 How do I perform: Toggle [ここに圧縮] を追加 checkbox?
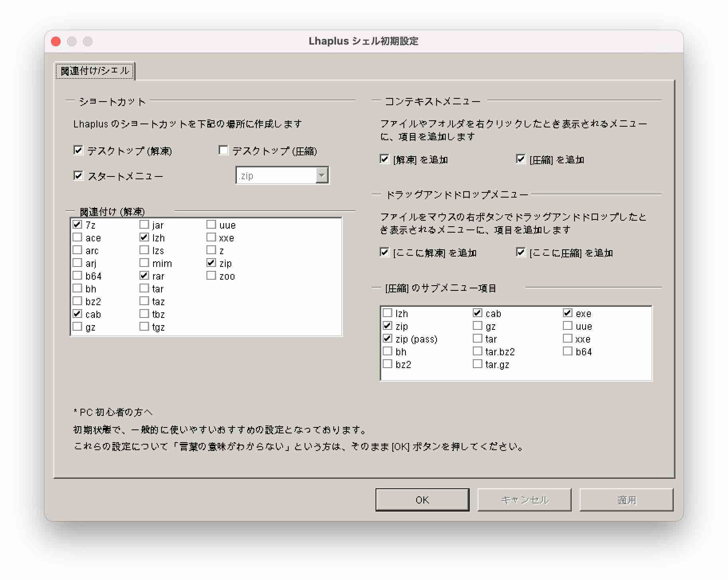[521, 252]
